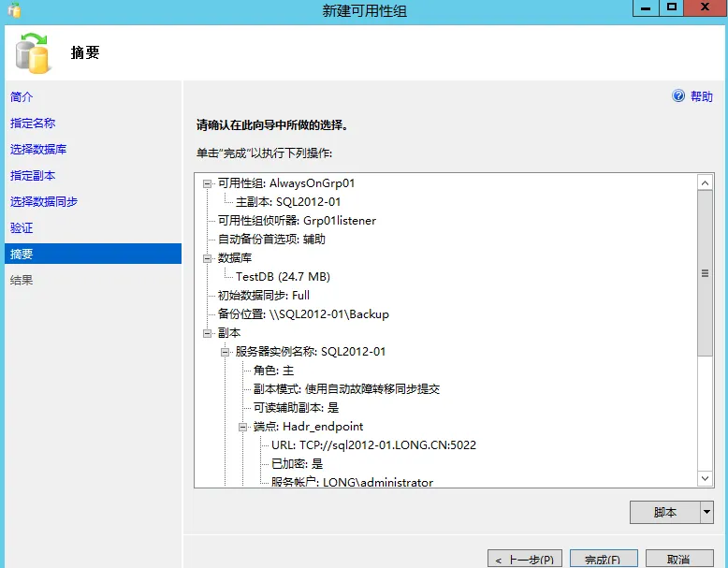Click the database summary icon beside 摘要
Image resolution: width=728 pixels, height=568 pixels.
coord(32,53)
